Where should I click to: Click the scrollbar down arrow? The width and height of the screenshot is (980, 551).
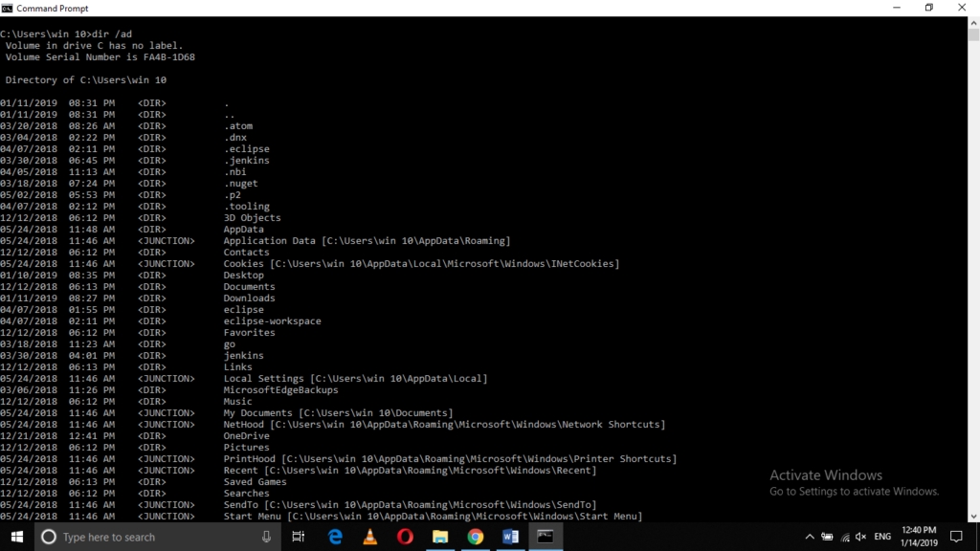[973, 517]
